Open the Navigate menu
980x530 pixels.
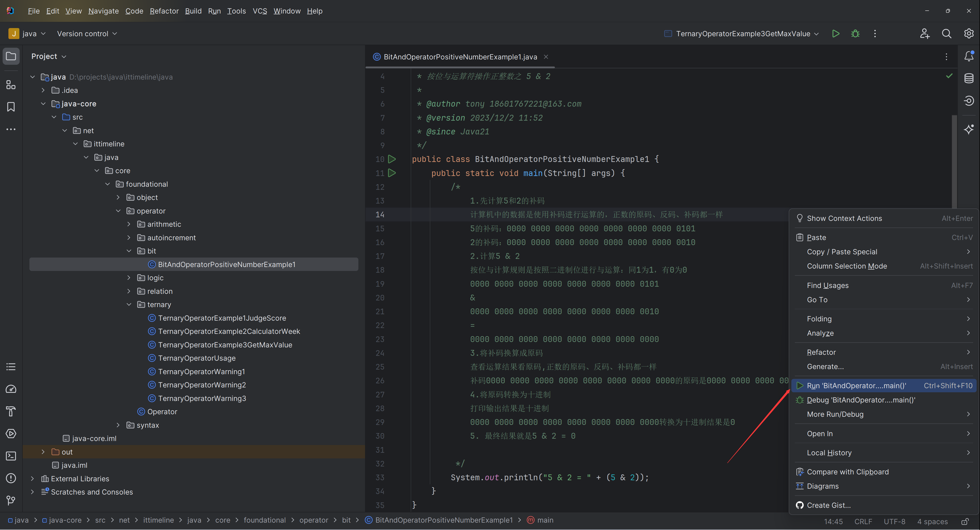click(104, 11)
